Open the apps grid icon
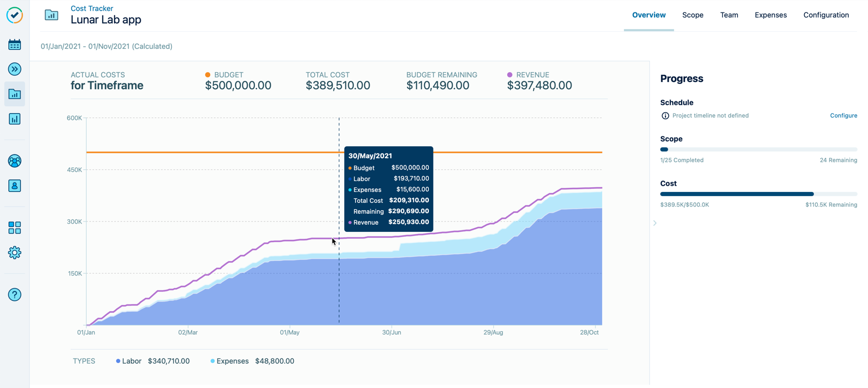868x388 pixels. click(15, 227)
